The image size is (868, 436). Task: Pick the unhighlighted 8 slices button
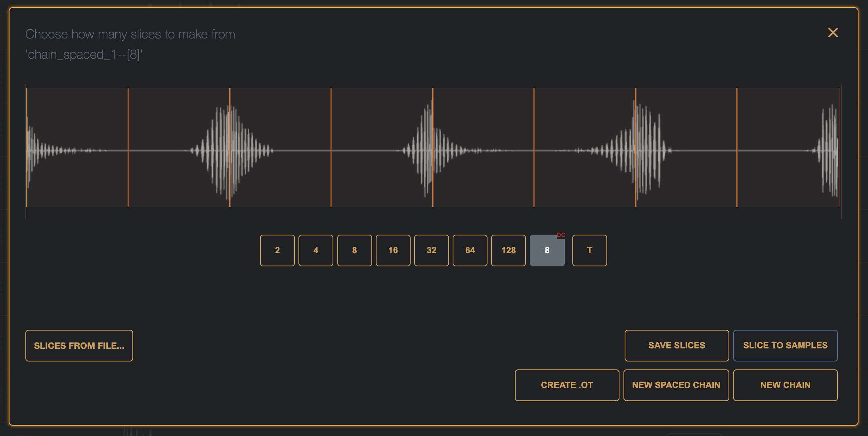(x=354, y=250)
